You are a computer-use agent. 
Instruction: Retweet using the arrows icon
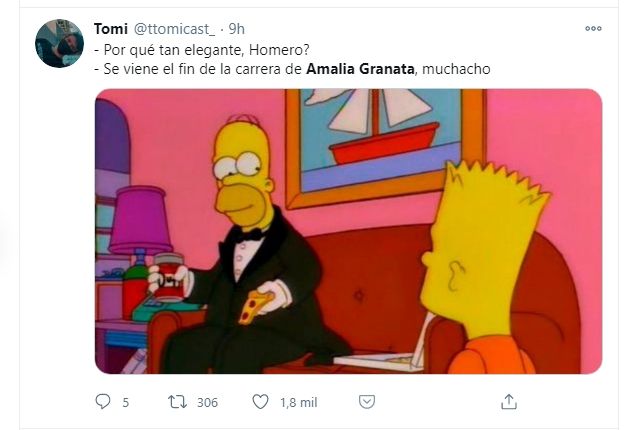[177, 402]
